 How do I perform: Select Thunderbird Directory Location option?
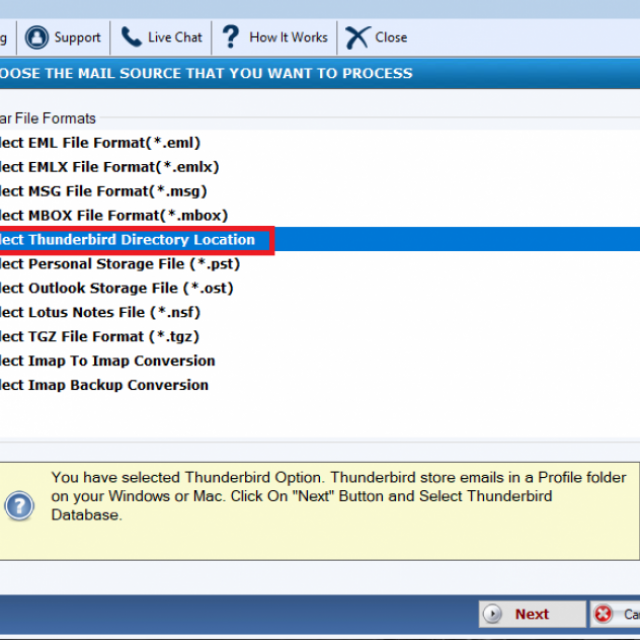[x=320, y=240]
